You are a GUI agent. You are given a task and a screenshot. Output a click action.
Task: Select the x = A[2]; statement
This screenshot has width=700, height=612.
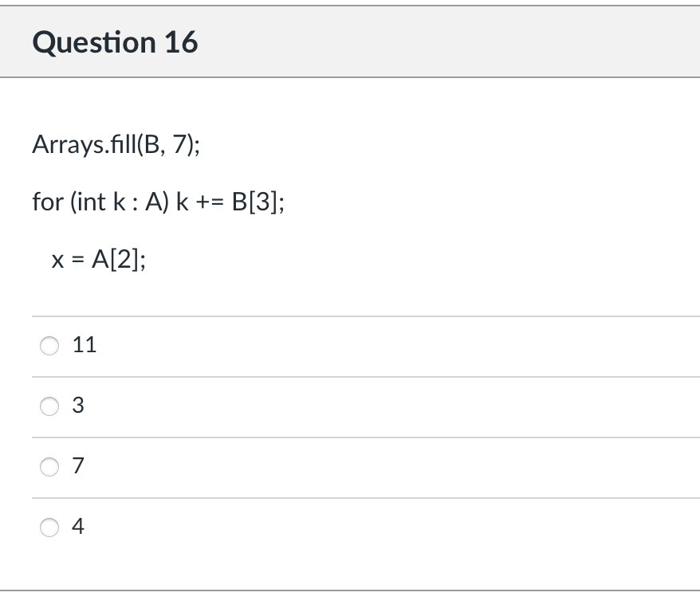point(99,259)
